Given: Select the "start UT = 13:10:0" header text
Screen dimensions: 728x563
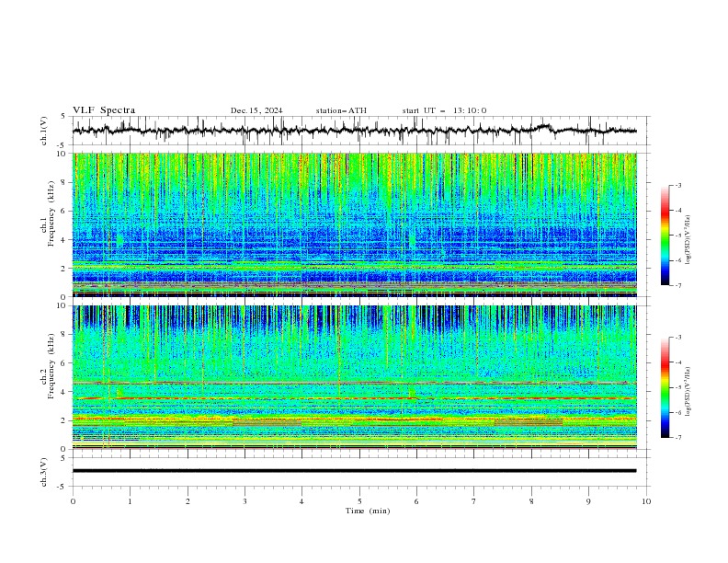Looking at the screenshot, I should [x=444, y=110].
